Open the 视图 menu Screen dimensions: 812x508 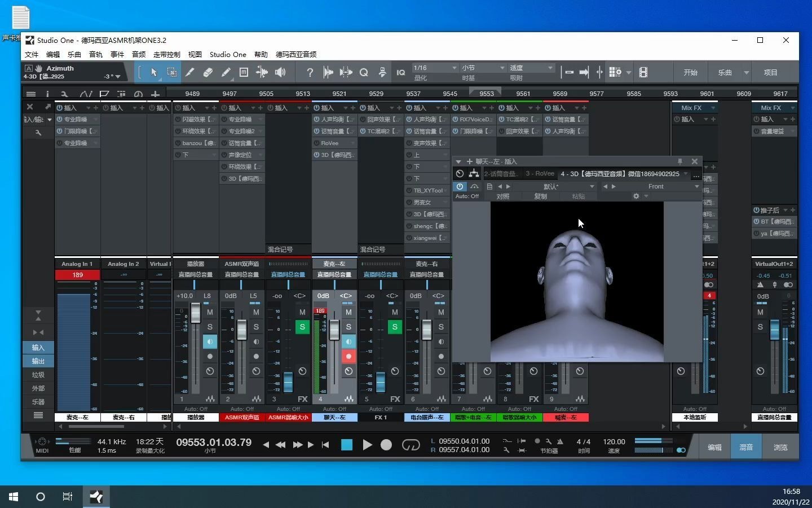[195, 55]
